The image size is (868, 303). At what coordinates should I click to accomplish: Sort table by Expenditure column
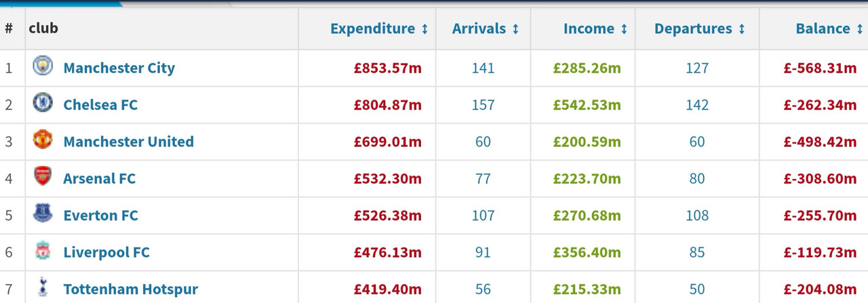tap(379, 28)
